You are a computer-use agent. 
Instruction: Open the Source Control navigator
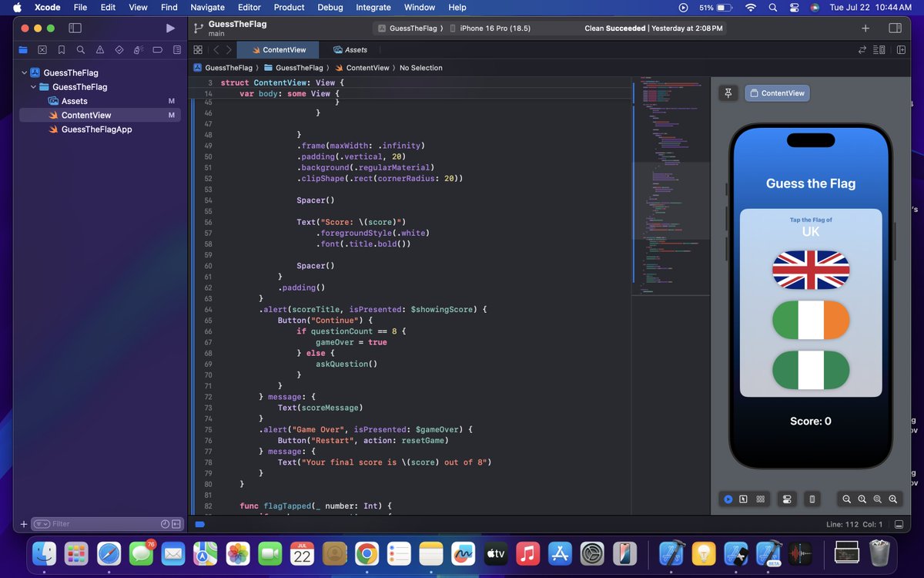coord(42,49)
